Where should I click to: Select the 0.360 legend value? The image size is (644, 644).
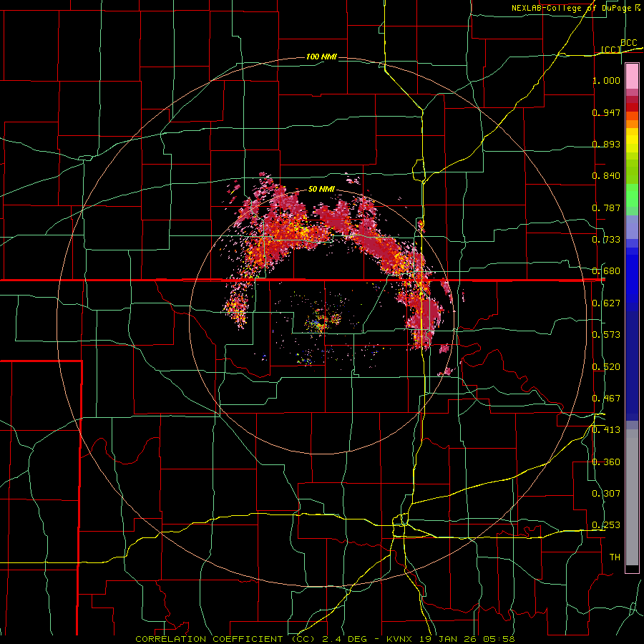[x=606, y=462]
